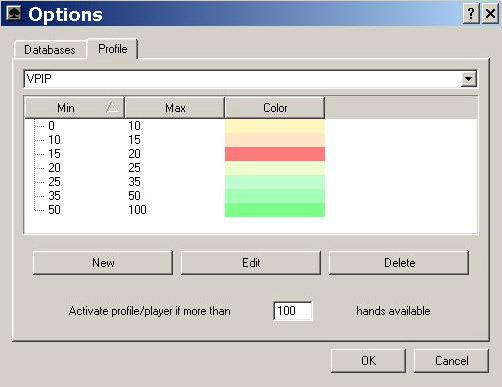Click the Options window spade icon

14,13
